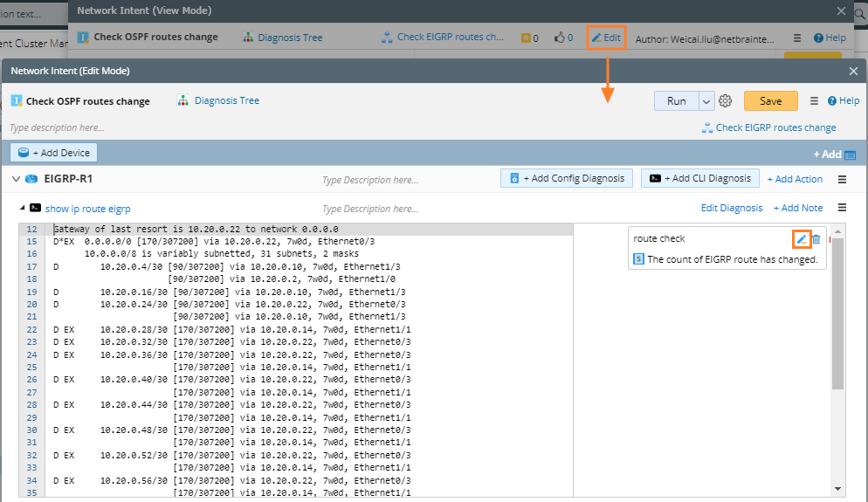Click the EIGRP-R1 description field
This screenshot has width=868, height=502.
coord(369,180)
